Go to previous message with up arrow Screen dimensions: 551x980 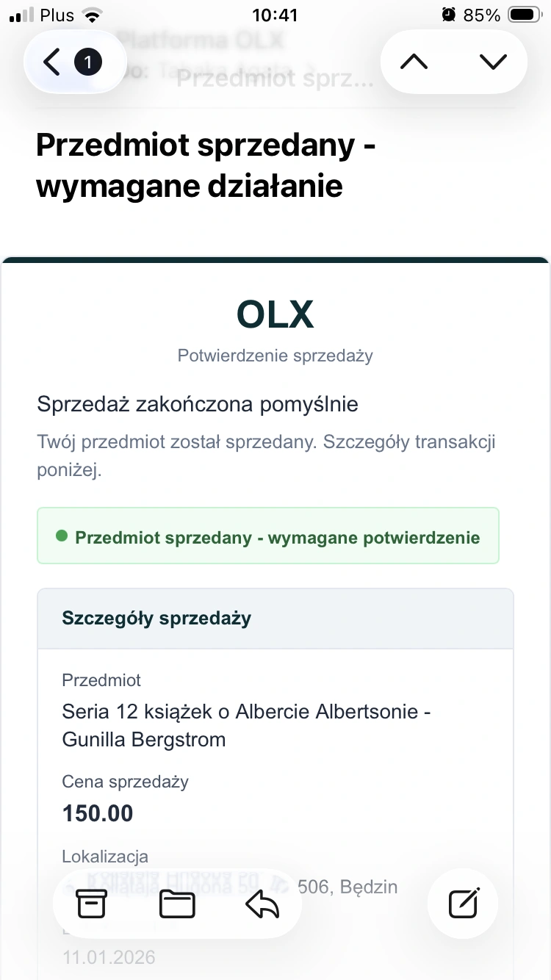tap(414, 62)
